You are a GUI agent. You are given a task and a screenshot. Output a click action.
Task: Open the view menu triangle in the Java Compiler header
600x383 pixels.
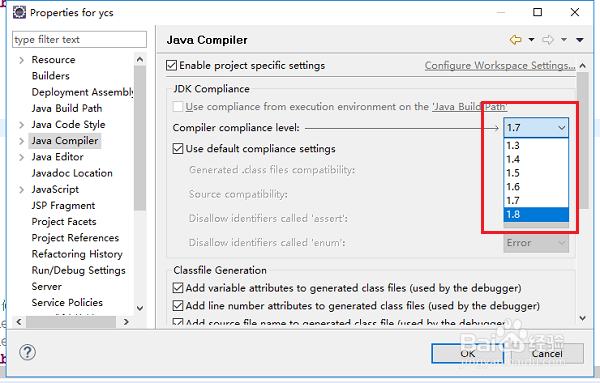click(580, 40)
